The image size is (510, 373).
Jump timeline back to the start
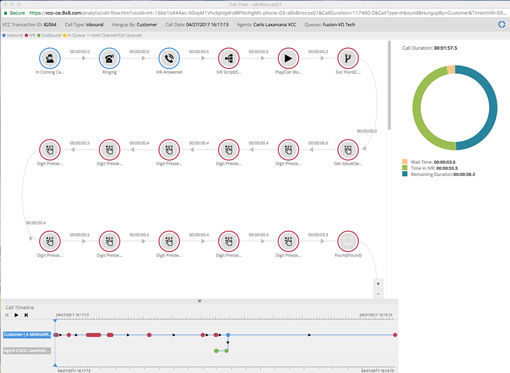coord(7,315)
